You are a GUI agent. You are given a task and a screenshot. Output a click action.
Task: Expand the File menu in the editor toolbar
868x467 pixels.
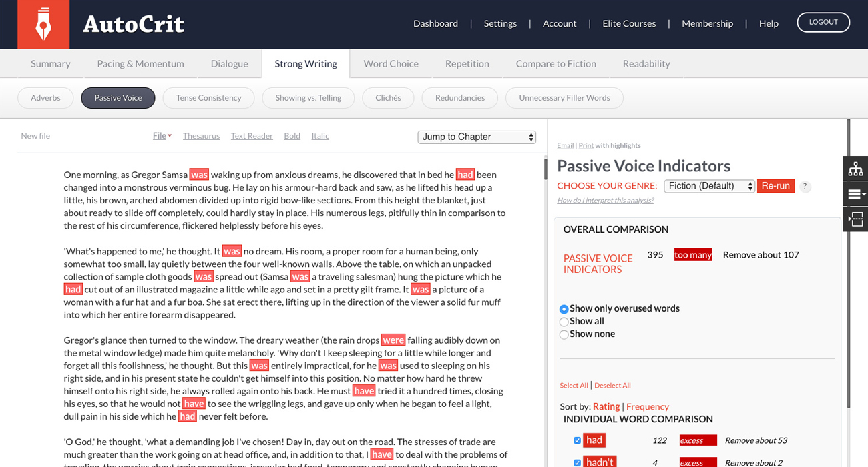pyautogui.click(x=162, y=136)
